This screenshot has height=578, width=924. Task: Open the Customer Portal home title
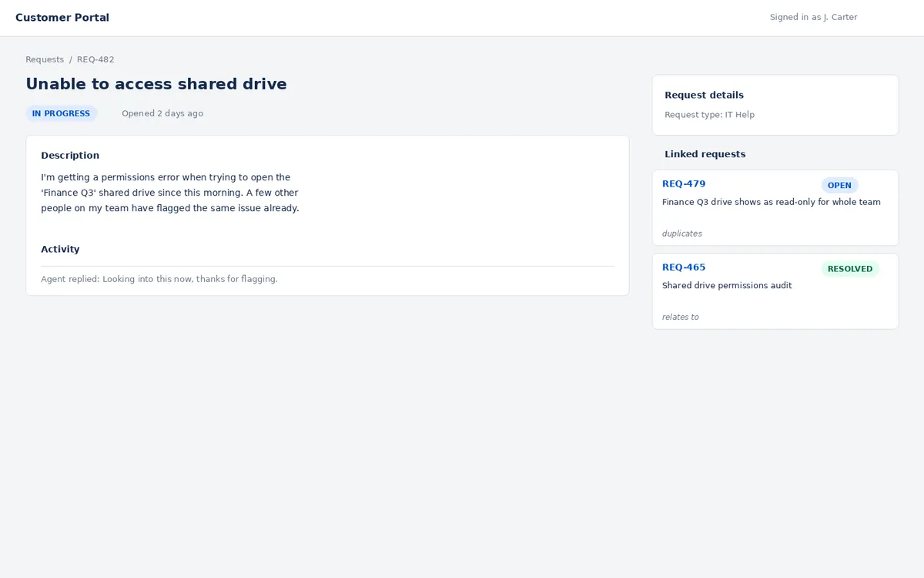coord(62,18)
